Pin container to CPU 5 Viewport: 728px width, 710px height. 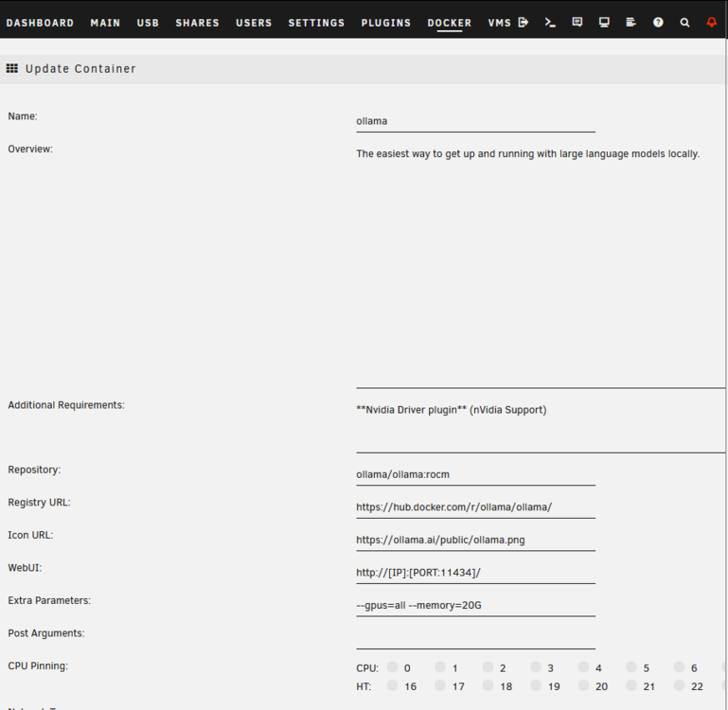(x=631, y=667)
